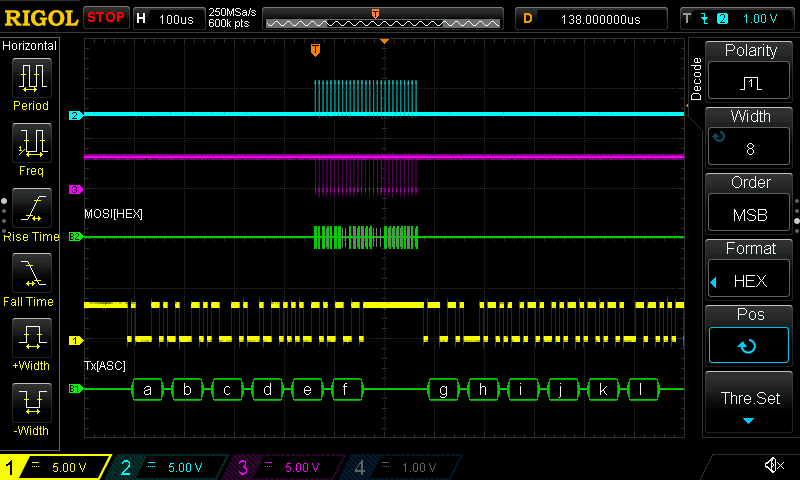Image resolution: width=800 pixels, height=480 pixels.
Task: Enable channel 4 at 1.00 V
Action: click(405, 467)
